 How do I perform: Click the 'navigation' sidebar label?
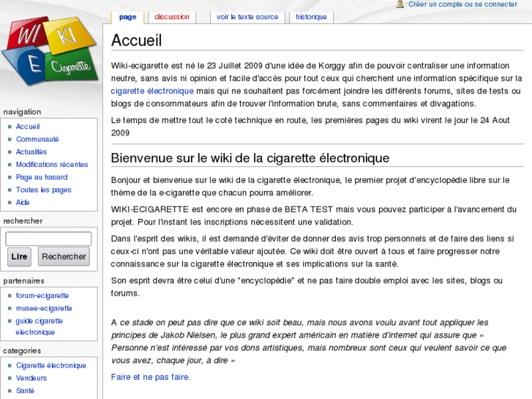[x=22, y=112]
